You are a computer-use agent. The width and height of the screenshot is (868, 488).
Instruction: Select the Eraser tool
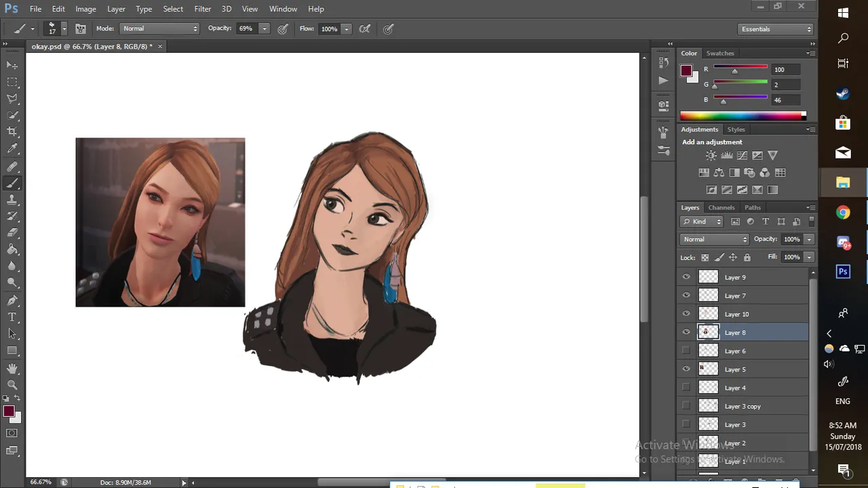pos(12,232)
